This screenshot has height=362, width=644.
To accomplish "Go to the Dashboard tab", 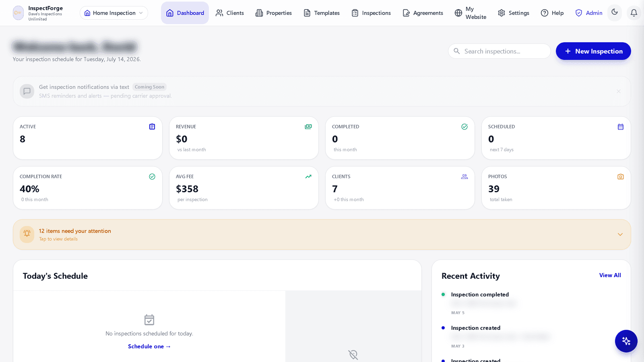I will point(185,13).
